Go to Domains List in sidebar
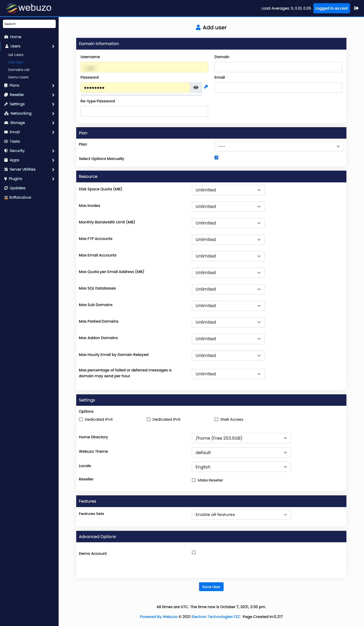 (x=19, y=70)
